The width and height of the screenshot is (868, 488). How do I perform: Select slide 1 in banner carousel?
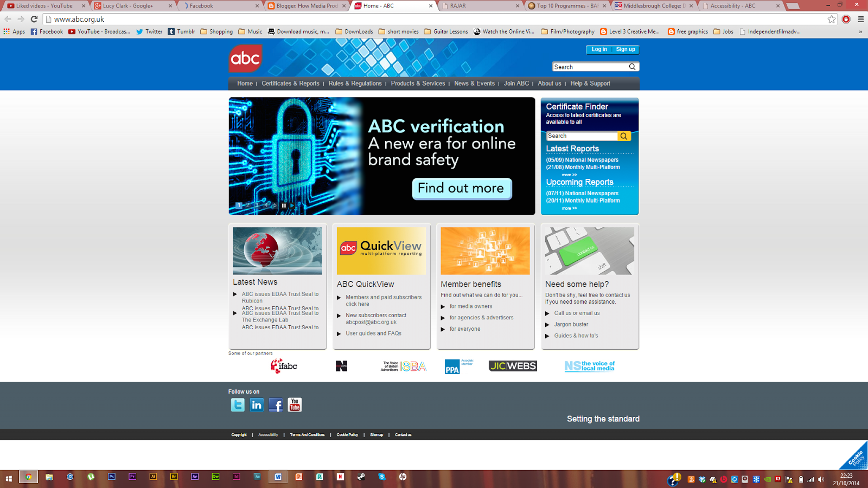[239, 206]
